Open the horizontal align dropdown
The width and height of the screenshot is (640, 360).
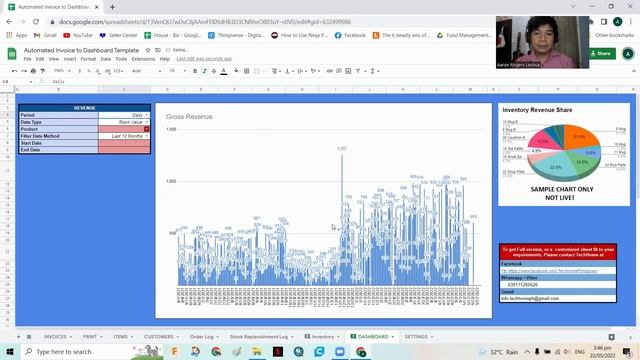point(276,71)
